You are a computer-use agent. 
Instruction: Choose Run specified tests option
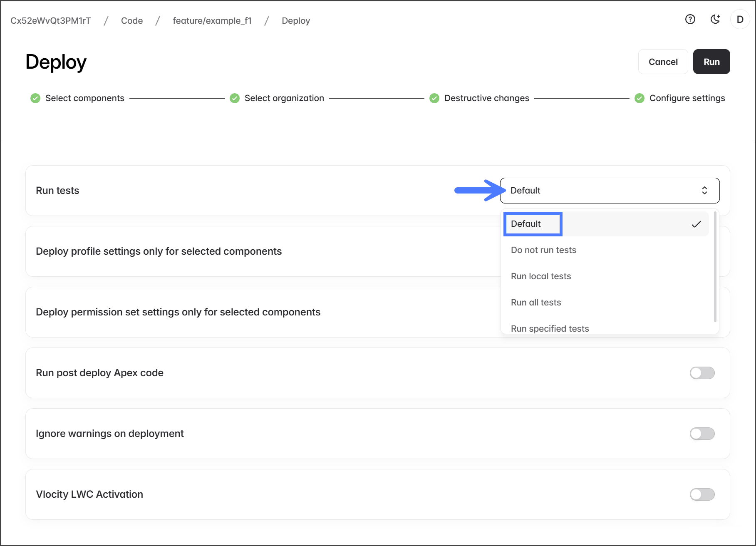550,328
